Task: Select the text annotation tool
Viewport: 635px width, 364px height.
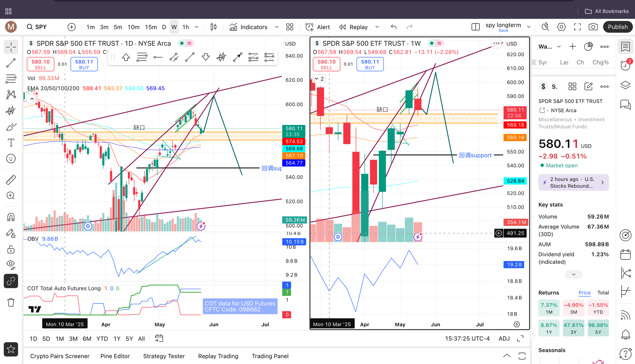Action: pyautogui.click(x=11, y=143)
